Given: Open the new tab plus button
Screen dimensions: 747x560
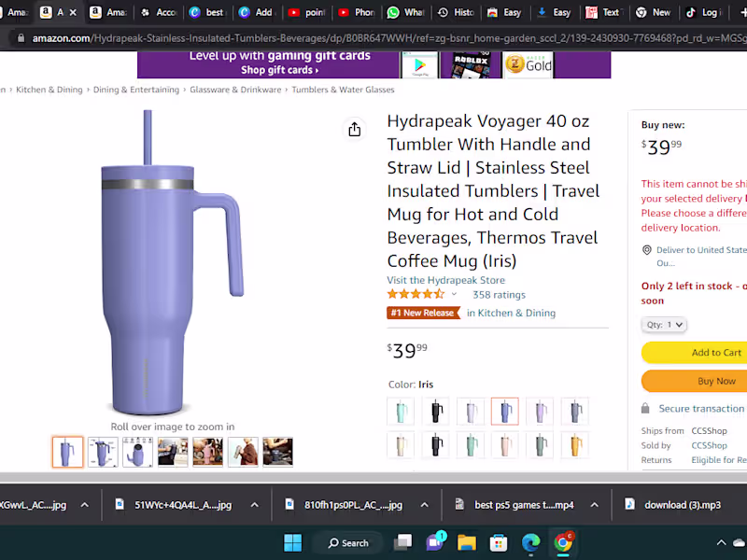Looking at the screenshot, I should (743, 12).
